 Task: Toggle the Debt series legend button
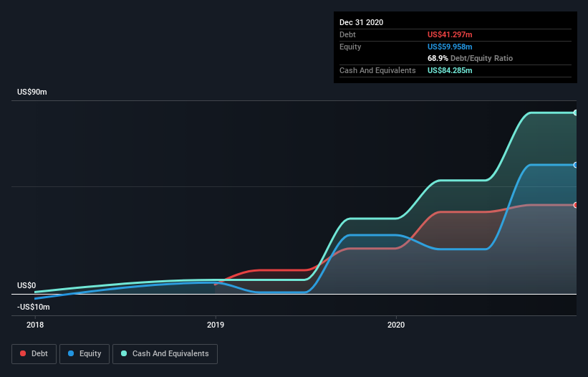(34, 354)
